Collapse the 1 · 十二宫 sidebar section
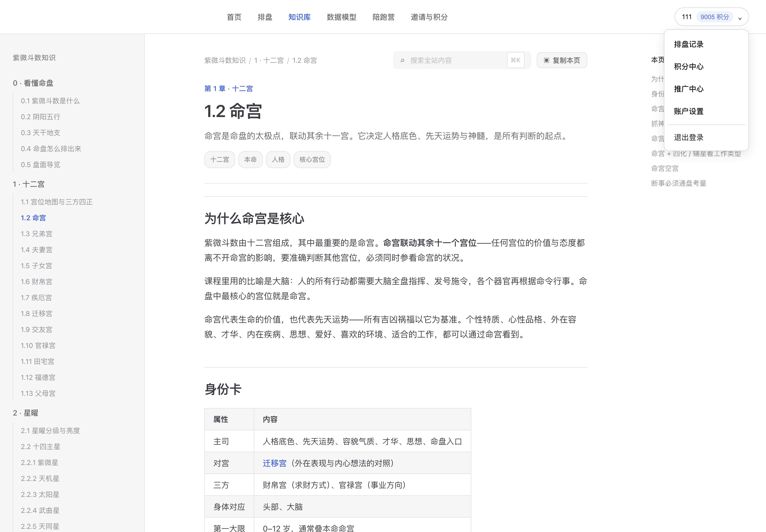Image resolution: width=766 pixels, height=532 pixels. (x=29, y=184)
